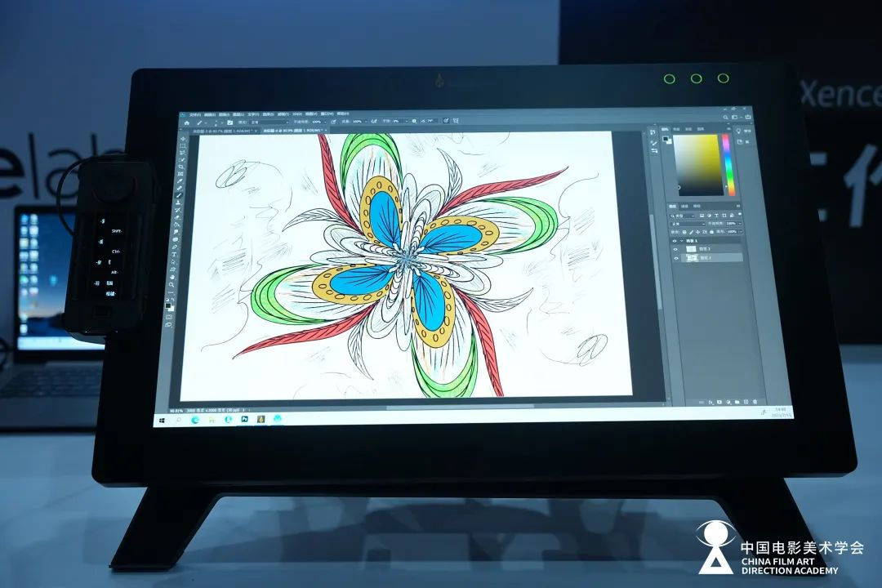Click the foreground color swatch in toolbar
Screen dimensions: 882x588
coord(167,305)
